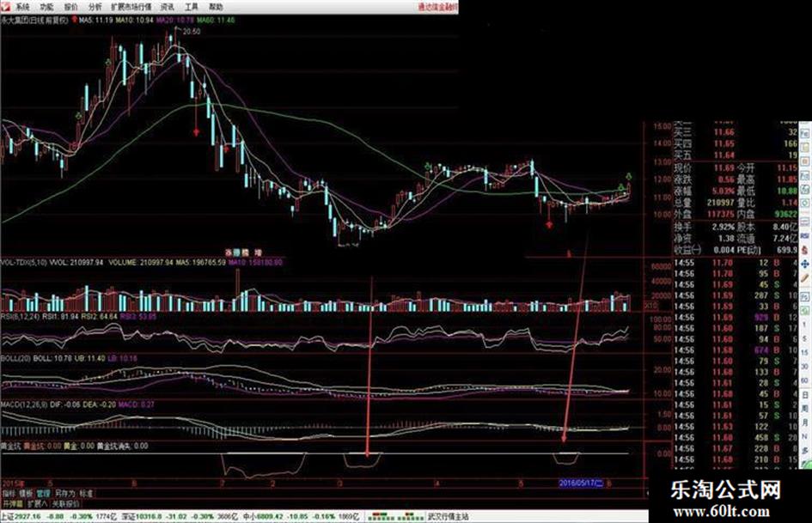Click the red dollar-sign icon in right toolbar
The width and height of the screenshot is (812, 523).
tap(805, 249)
